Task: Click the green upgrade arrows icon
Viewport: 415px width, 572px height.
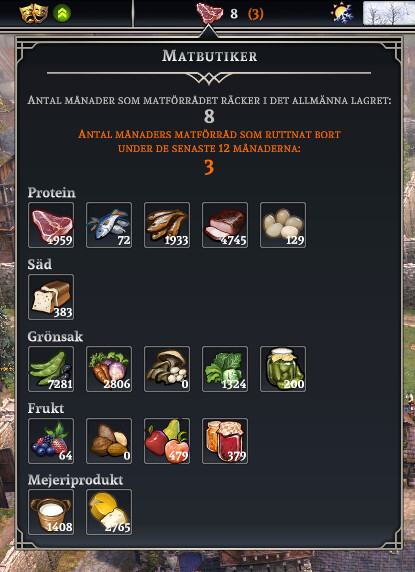Action: click(62, 13)
